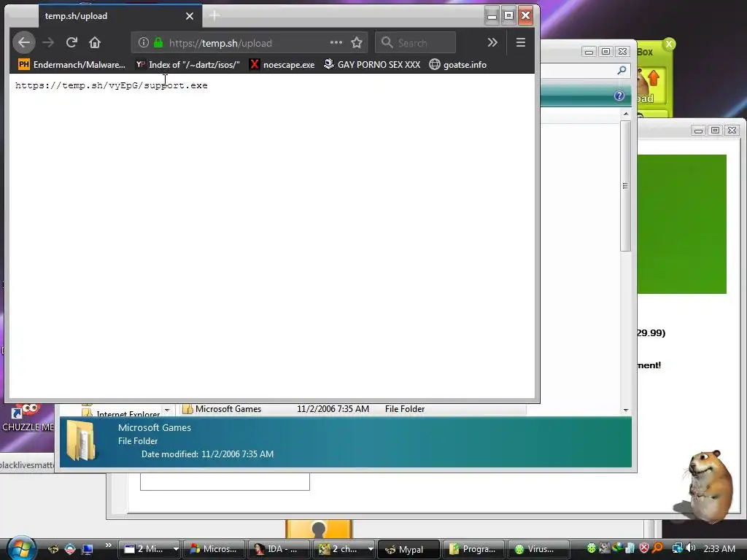This screenshot has width=747, height=560.
Task: Switch to the Micros... taskbar window
Action: click(x=214, y=549)
